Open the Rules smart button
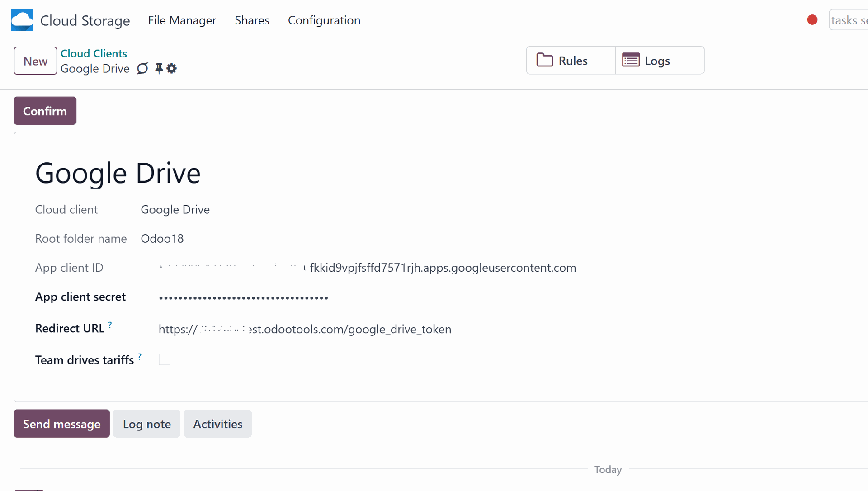This screenshot has width=868, height=491. pyautogui.click(x=571, y=60)
